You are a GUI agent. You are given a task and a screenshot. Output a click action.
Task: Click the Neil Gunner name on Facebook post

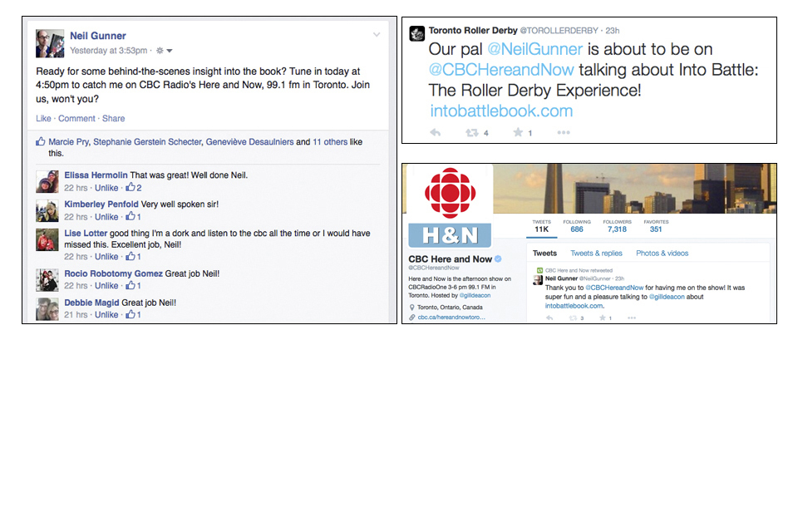[98, 36]
